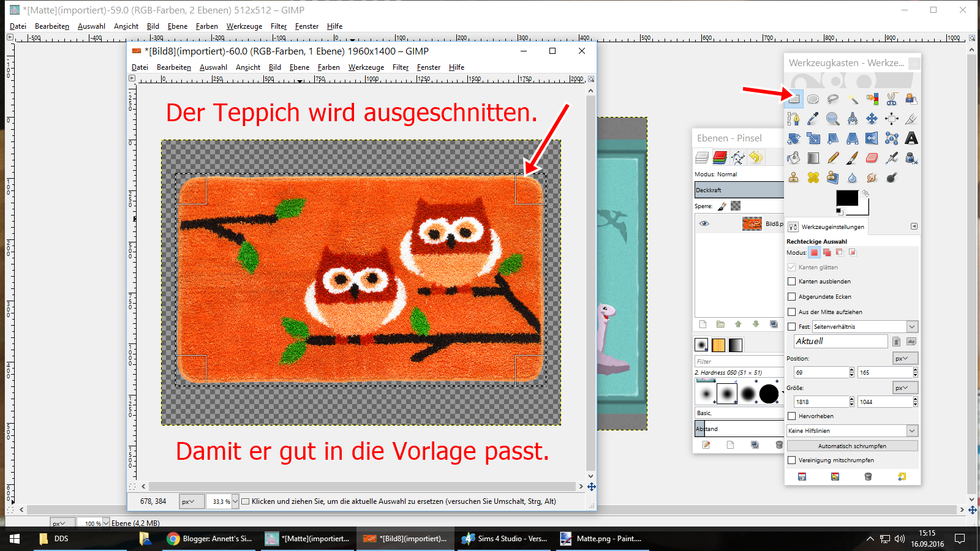This screenshot has height=551, width=980.
Task: Open the Farben menu in the Bild8 window
Action: [329, 67]
